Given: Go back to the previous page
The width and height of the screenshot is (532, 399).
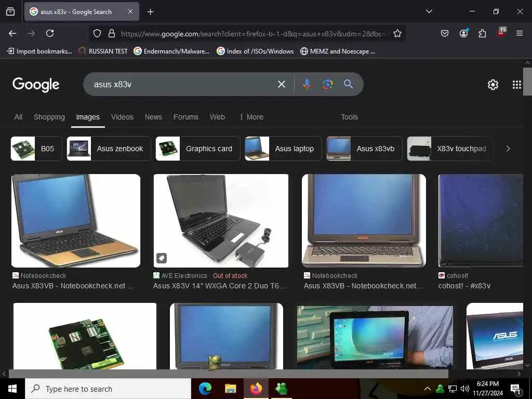Looking at the screenshot, I should [12, 33].
